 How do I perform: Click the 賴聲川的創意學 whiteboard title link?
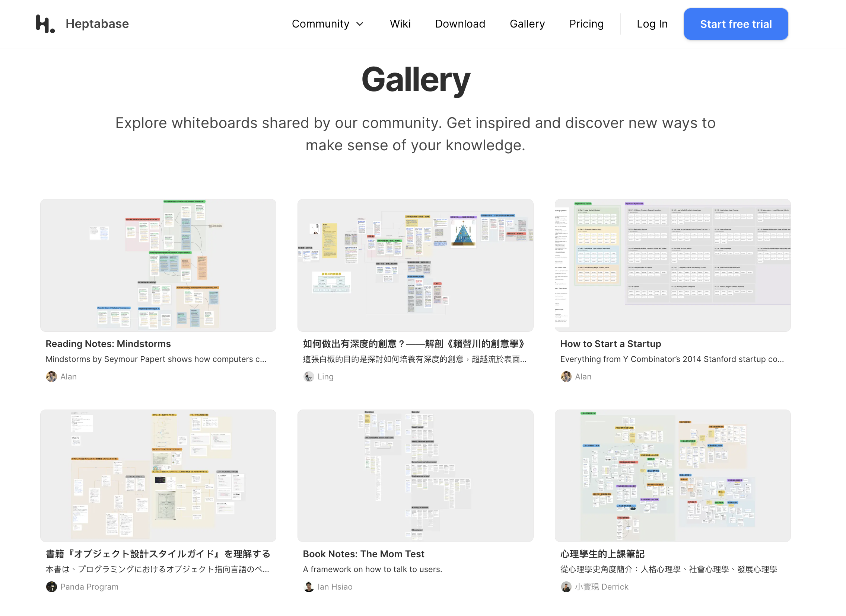tap(414, 344)
